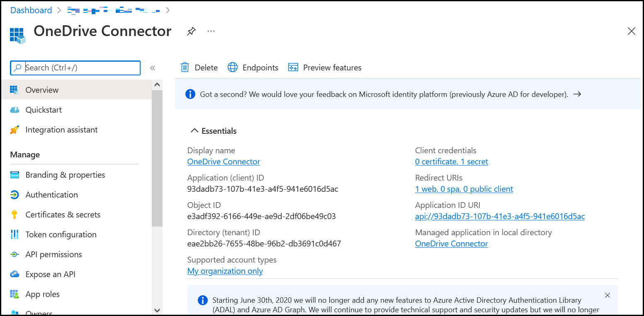Click the Client credentials label
Viewport: 644px width, 316px height.
[x=446, y=150]
